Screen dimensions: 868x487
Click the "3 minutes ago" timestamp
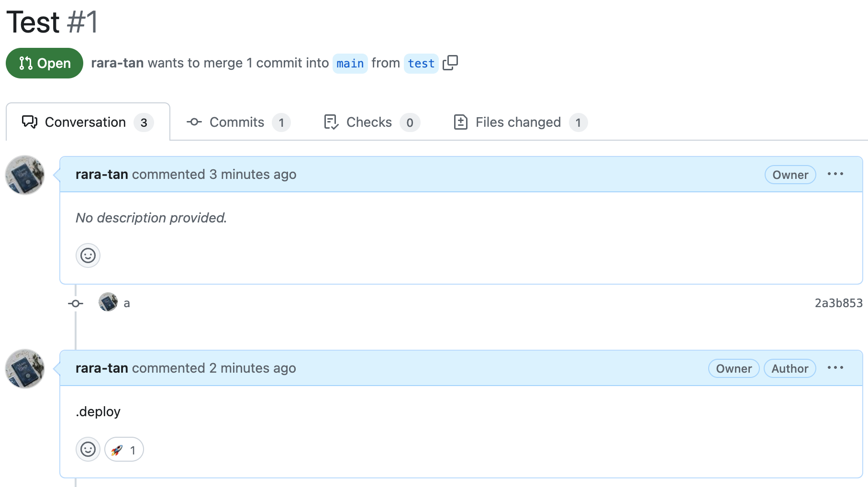tap(253, 175)
